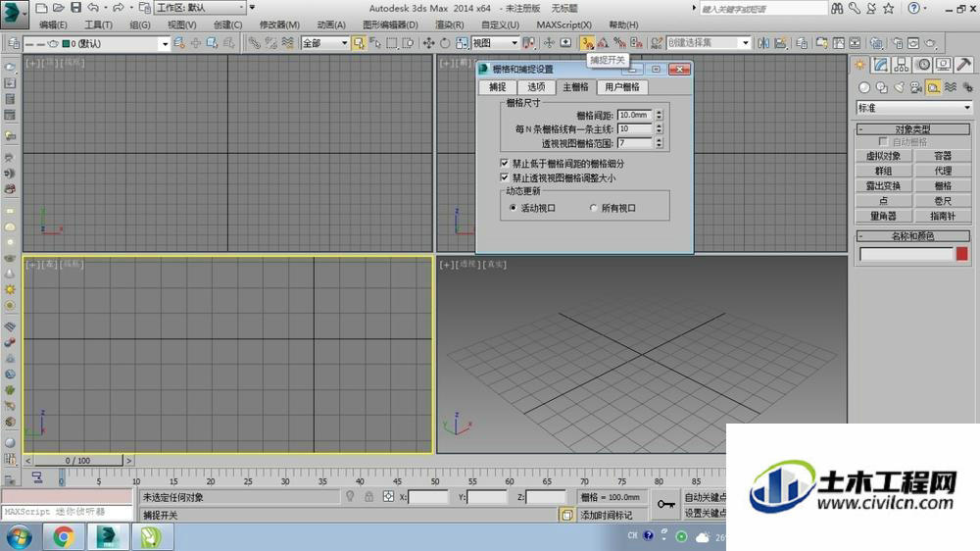Screen dimensions: 980x551
Task: Open the Hierarchy panel tab
Action: point(902,65)
